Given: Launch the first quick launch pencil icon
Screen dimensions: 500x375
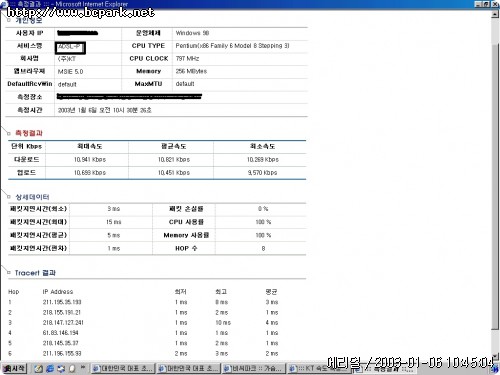Looking at the screenshot, I should point(38,369).
